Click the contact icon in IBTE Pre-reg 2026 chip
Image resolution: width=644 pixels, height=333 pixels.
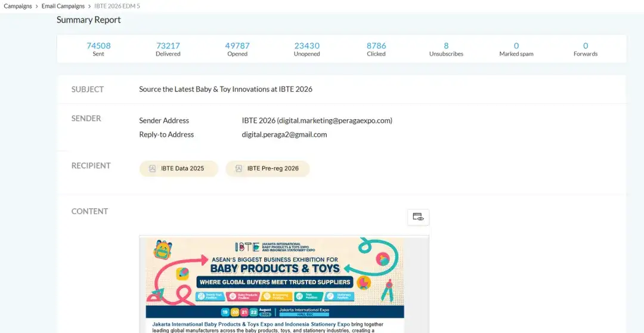click(x=239, y=168)
